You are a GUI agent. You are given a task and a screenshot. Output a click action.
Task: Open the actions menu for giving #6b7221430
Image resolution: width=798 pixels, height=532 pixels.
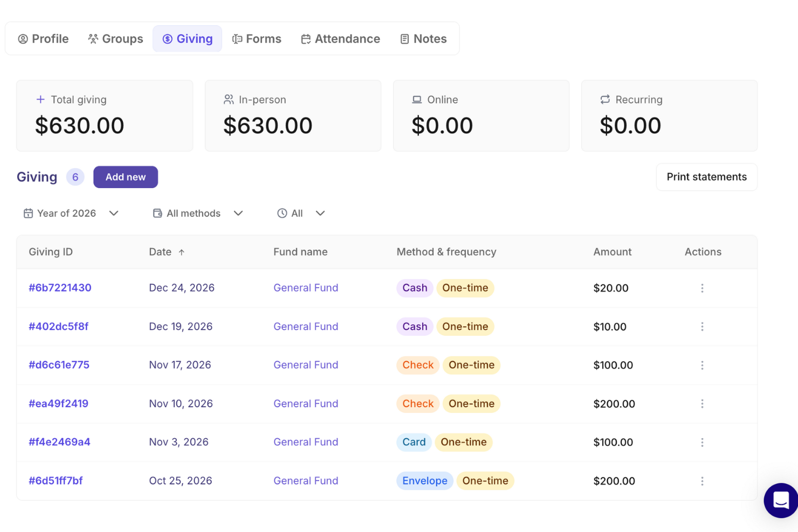pos(702,288)
